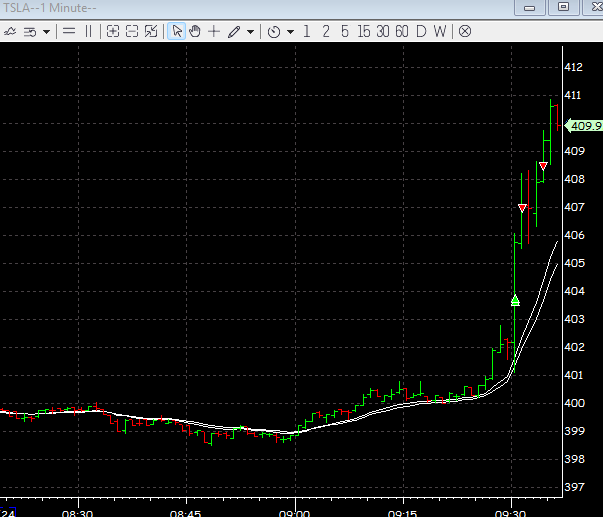Viewport: 603px width, 517px height.
Task: Minimize the TSLA chart window
Action: (x=530, y=7)
